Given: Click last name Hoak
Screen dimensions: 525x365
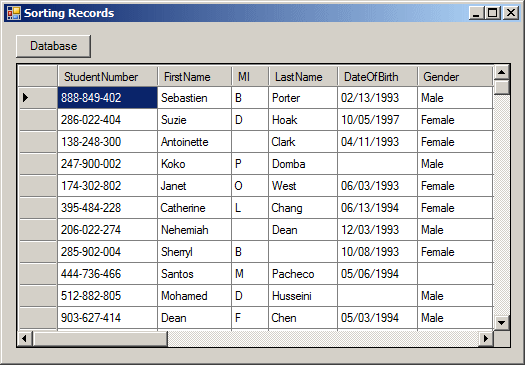Looking at the screenshot, I should [x=303, y=120].
